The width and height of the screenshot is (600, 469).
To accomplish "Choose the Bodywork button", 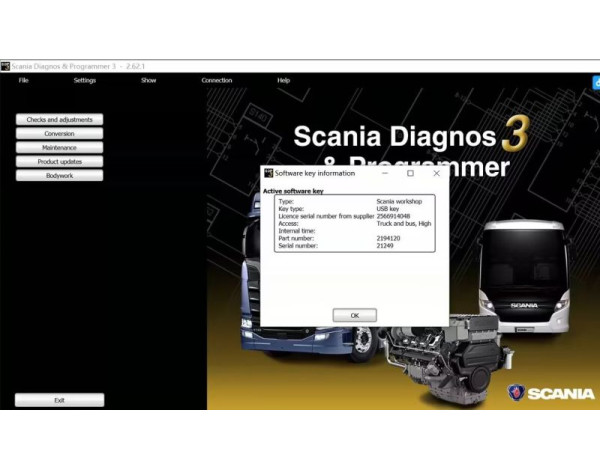I will (x=59, y=176).
